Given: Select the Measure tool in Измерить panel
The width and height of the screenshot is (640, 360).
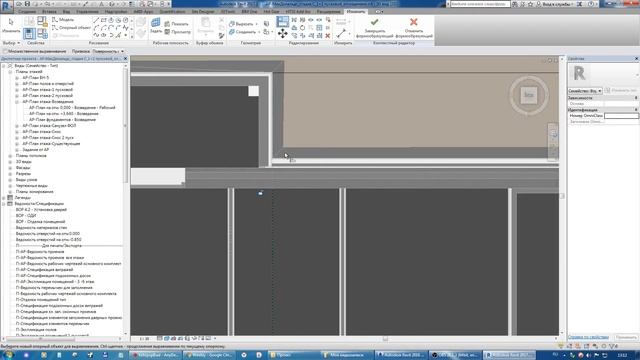Looking at the screenshot, I should pyautogui.click(x=341, y=33).
